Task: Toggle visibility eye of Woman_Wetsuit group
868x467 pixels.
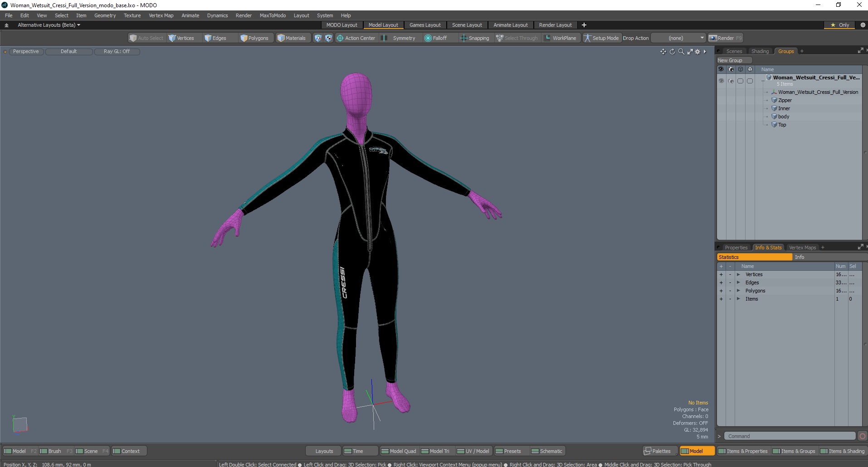Action: 721,81
